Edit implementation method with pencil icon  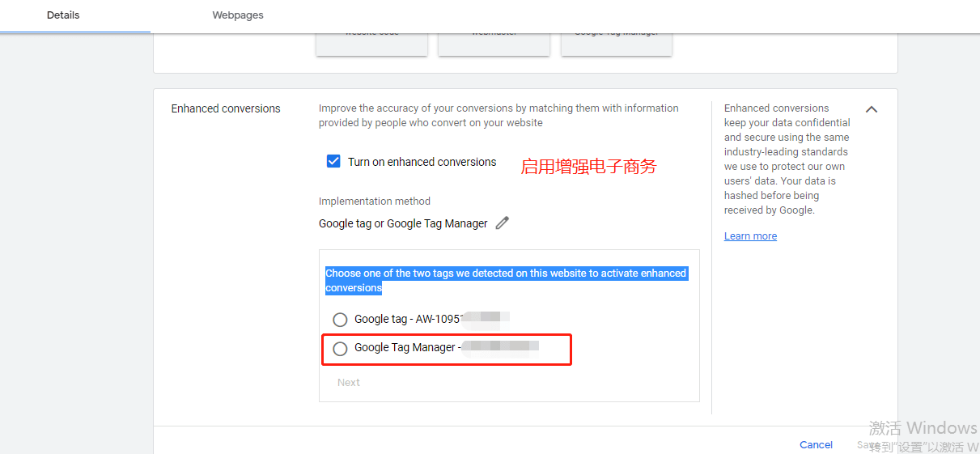point(503,223)
